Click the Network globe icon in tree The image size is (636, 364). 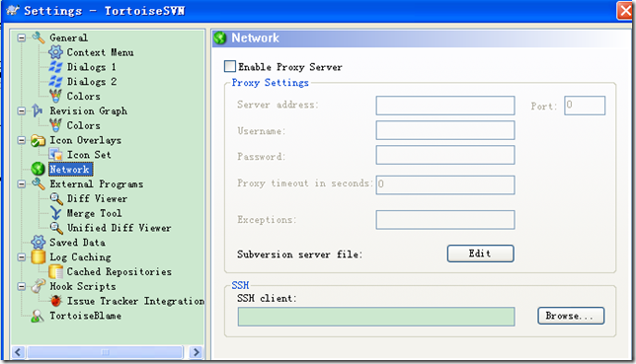coord(39,169)
